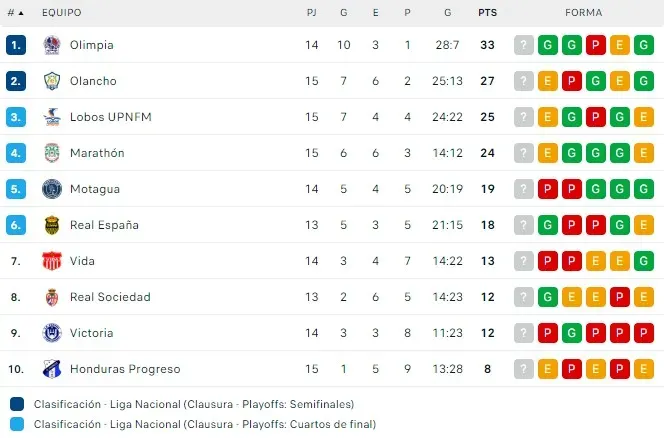
Task: Click the number 1 position badge
Action: (x=15, y=45)
